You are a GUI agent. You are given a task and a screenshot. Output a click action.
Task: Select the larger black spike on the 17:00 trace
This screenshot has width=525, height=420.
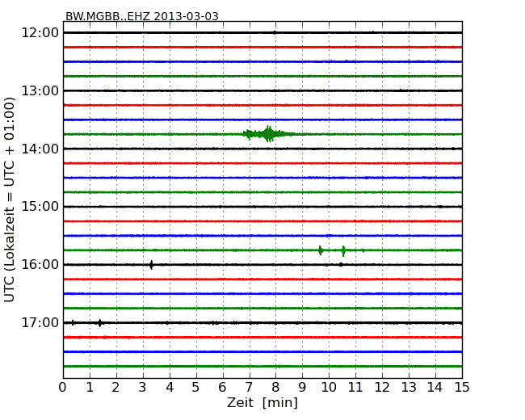tap(100, 323)
